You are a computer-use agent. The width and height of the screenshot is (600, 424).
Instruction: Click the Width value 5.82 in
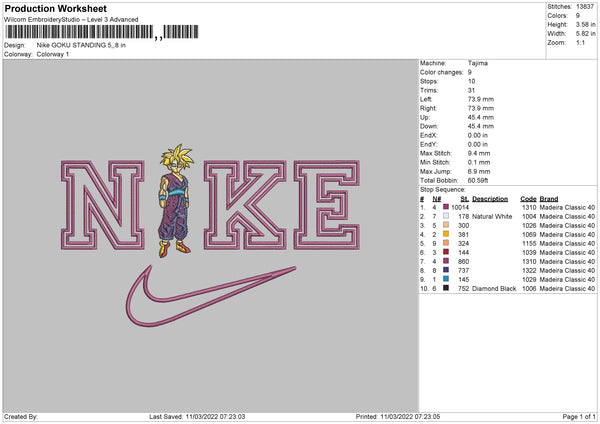(x=586, y=34)
